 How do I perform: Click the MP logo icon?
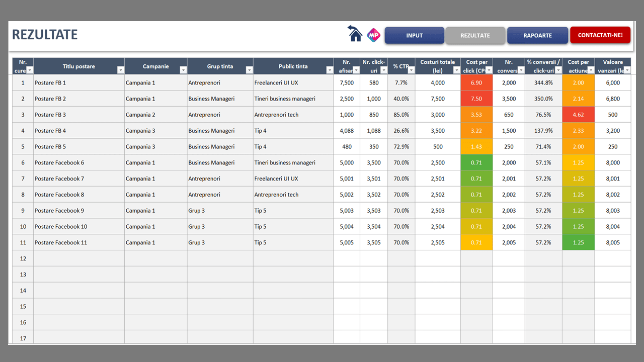tap(373, 35)
